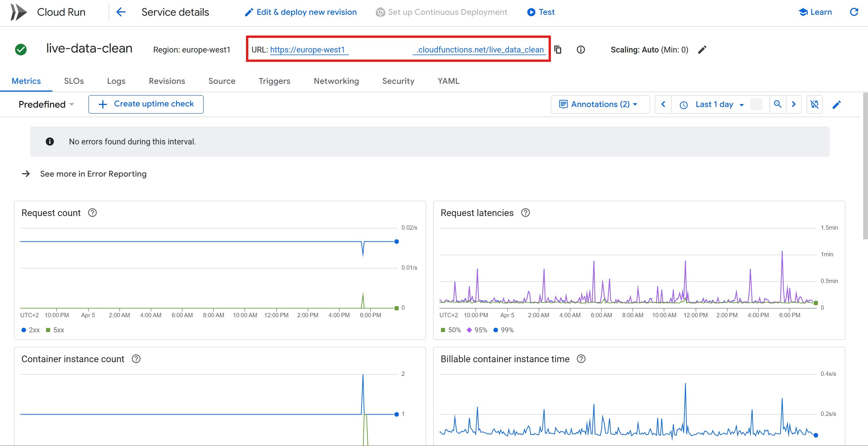This screenshot has height=446, width=868.
Task: Click the Service details heading
Action: point(175,12)
